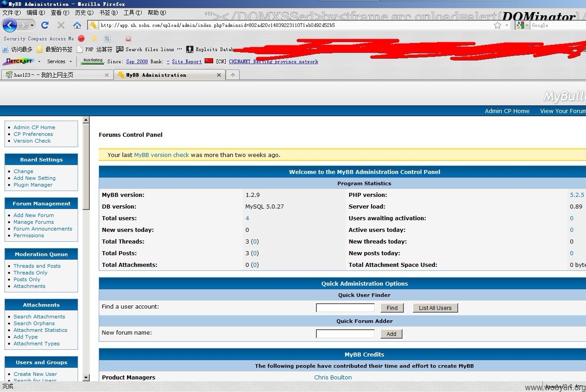Image resolution: width=586 pixels, height=392 pixels.
Task: Click the Total users count link 4
Action: click(247, 218)
